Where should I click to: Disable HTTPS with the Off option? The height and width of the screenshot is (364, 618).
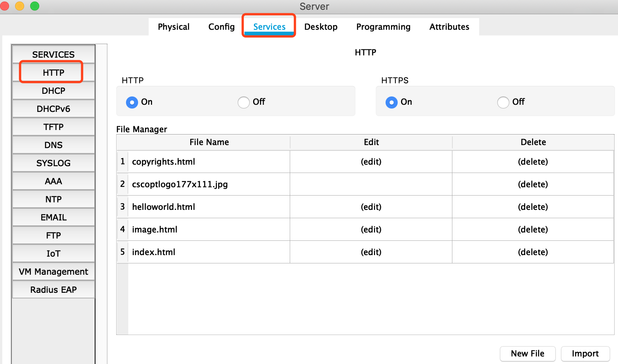pyautogui.click(x=503, y=102)
